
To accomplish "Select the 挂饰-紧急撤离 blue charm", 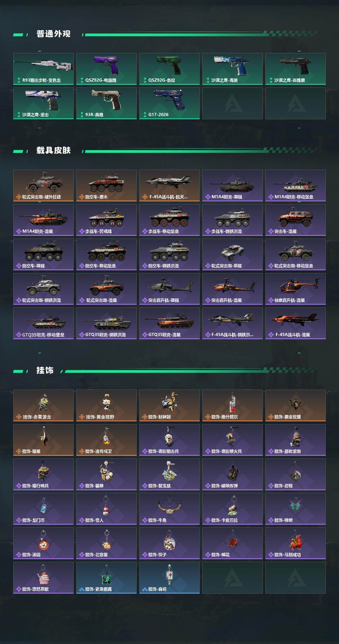I will (106, 578).
